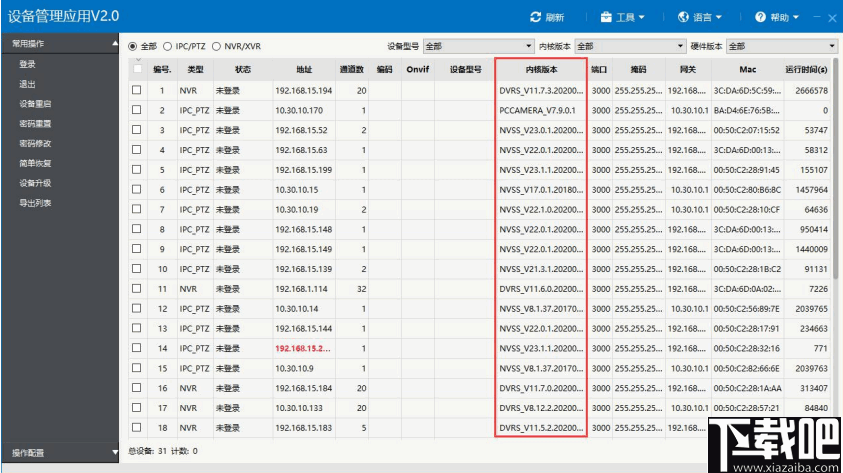The image size is (843, 473).
Task: Check the box for row 8 192.168.15.148
Action: click(137, 228)
